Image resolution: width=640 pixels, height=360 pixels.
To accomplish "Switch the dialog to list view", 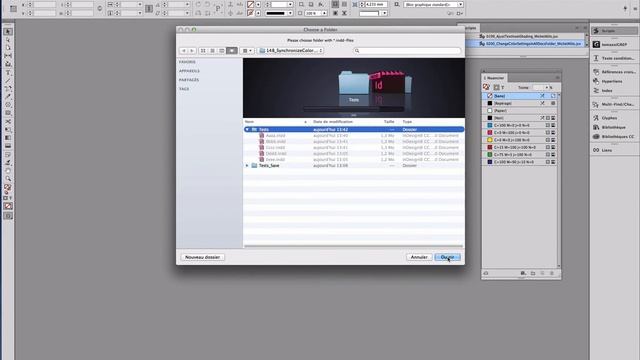I will click(213, 51).
